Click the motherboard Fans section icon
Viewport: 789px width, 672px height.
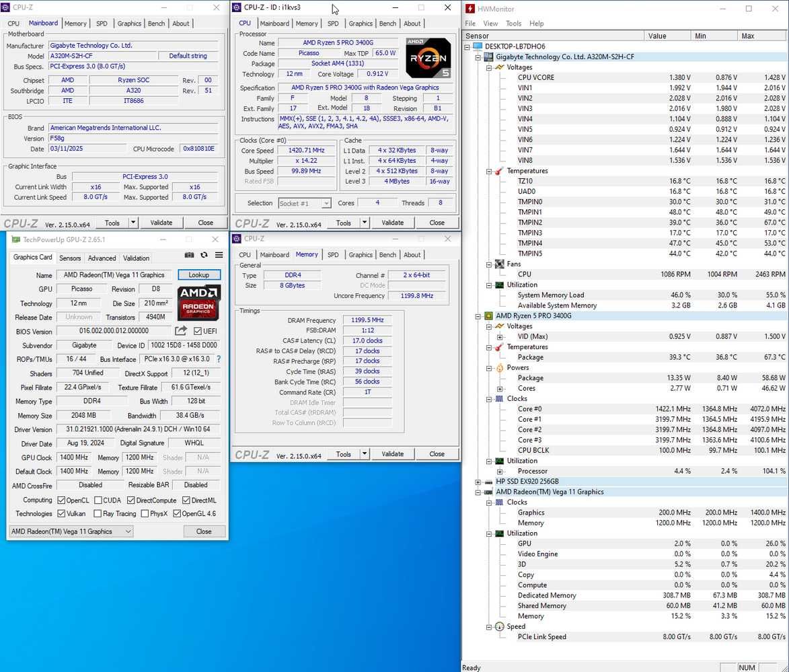coord(499,264)
